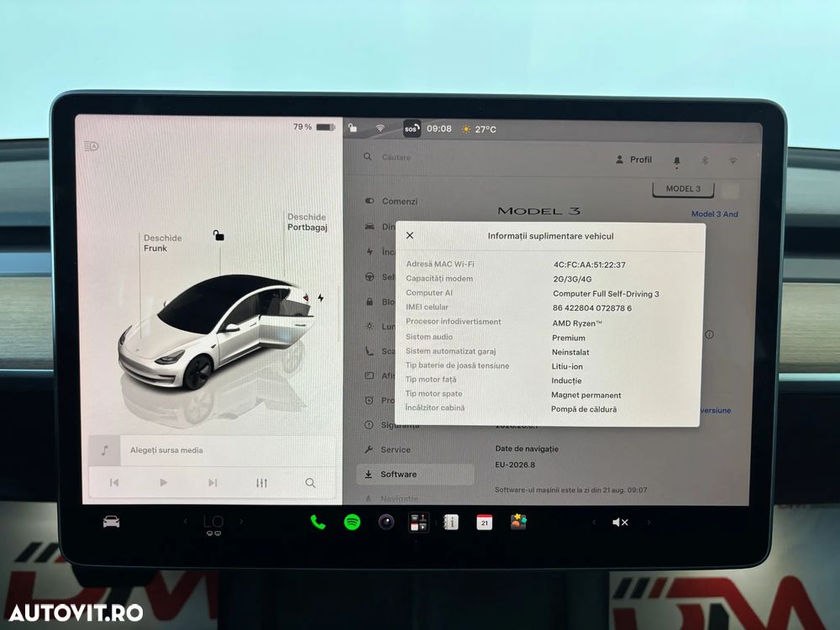This screenshot has height=630, width=840.
Task: Tap the battery 79 % indicator
Action: point(314,127)
